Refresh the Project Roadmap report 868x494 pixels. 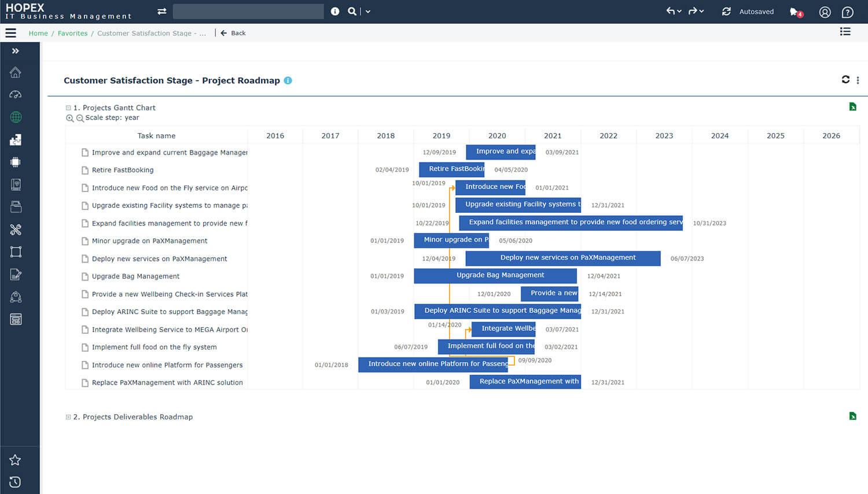click(x=845, y=79)
